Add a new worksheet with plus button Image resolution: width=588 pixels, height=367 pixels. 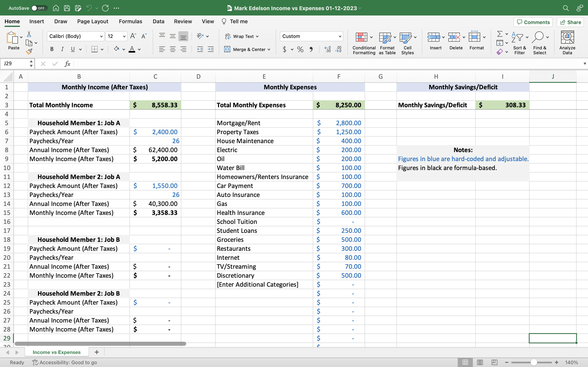tap(97, 352)
